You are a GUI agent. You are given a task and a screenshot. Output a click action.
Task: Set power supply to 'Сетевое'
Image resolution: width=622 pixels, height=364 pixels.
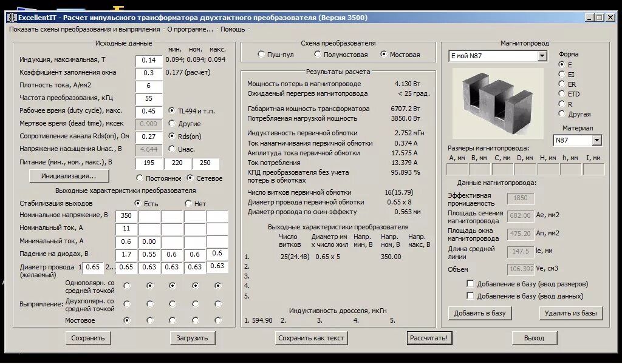pyautogui.click(x=190, y=178)
